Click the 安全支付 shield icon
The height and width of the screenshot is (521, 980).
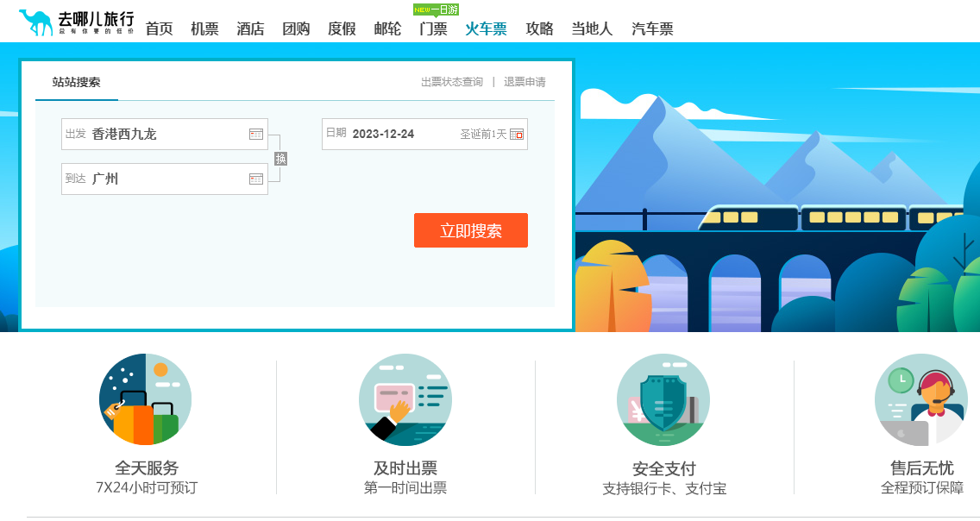[663, 400]
